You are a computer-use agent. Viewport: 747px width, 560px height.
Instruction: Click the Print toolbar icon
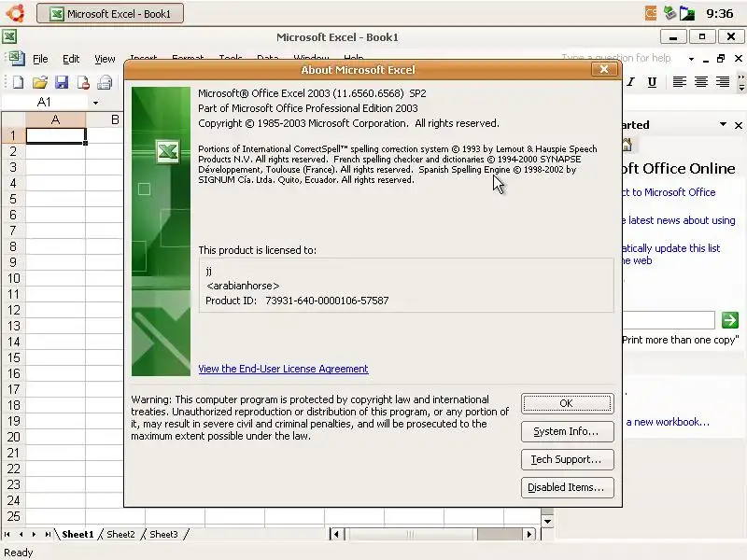tap(105, 82)
